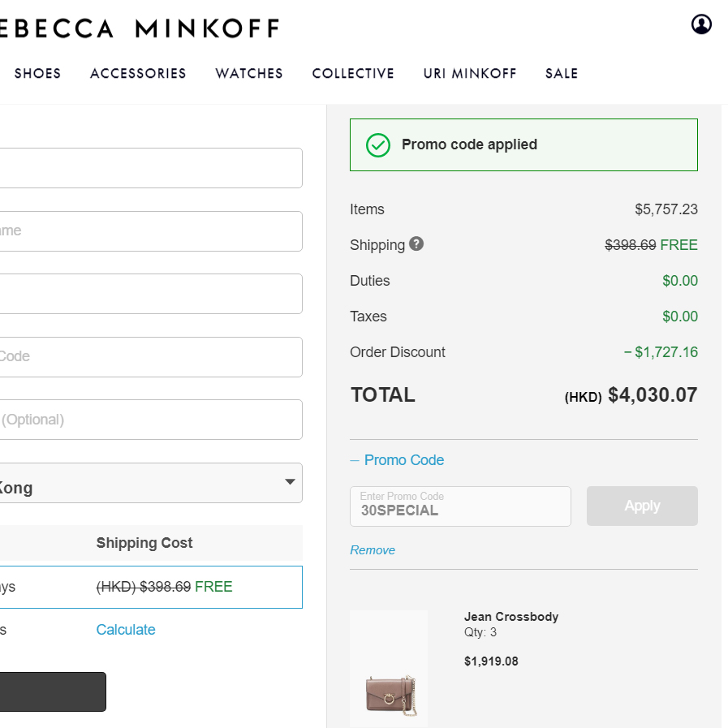Viewport: 728px width, 728px height.
Task: Navigate to Uri Minkoff
Action: [x=470, y=74]
